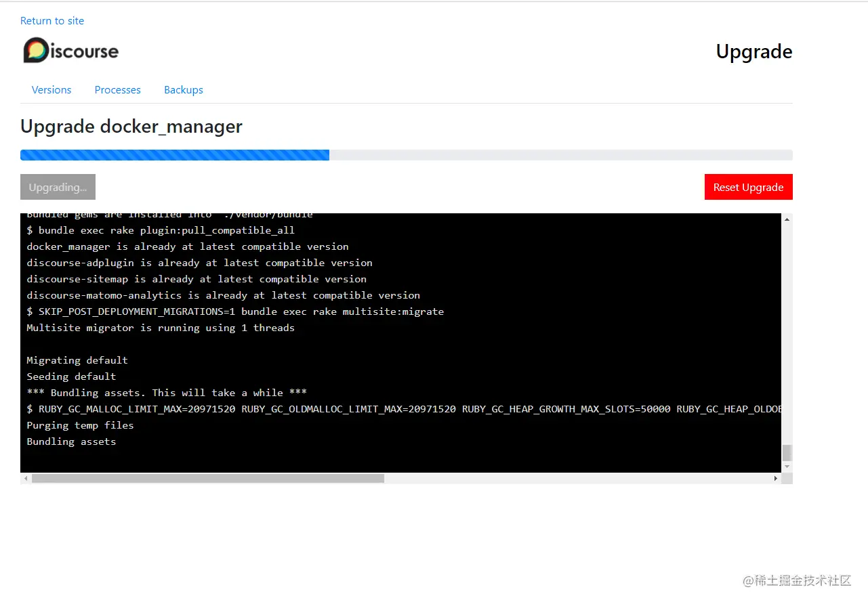Click the 'discourse-sitemap is already at latest' line
The image size is (868, 604).
tap(197, 279)
